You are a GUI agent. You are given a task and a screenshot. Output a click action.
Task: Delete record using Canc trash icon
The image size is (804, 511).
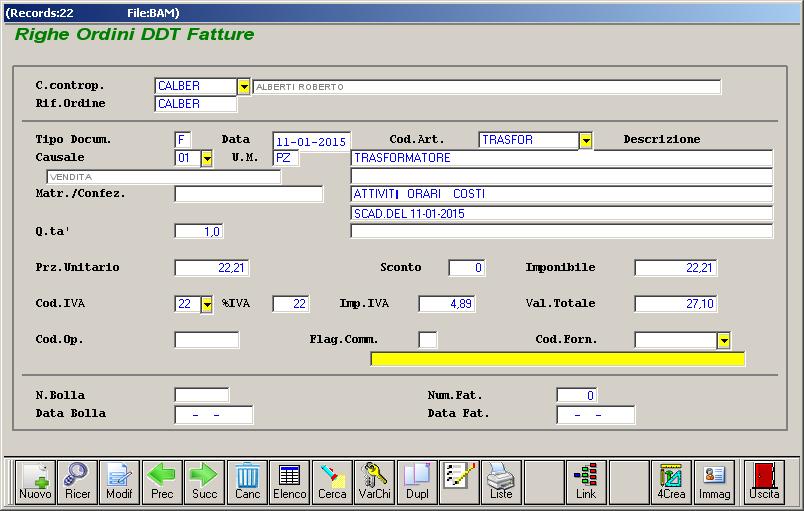(x=247, y=482)
